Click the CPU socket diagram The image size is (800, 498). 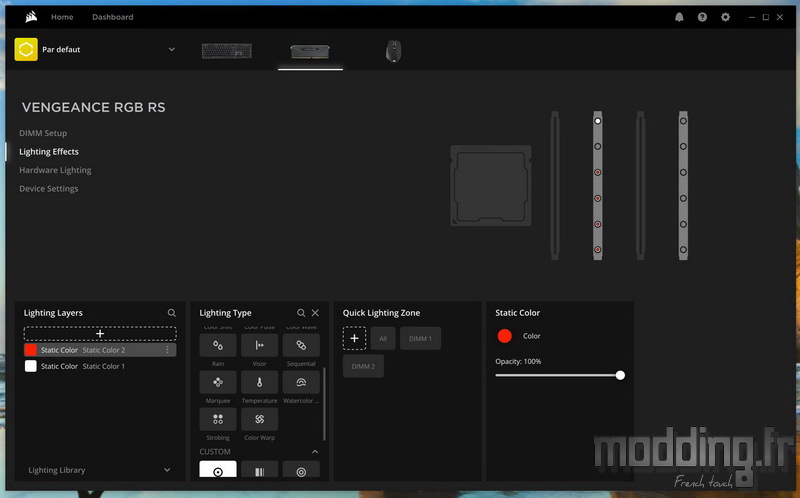491,186
